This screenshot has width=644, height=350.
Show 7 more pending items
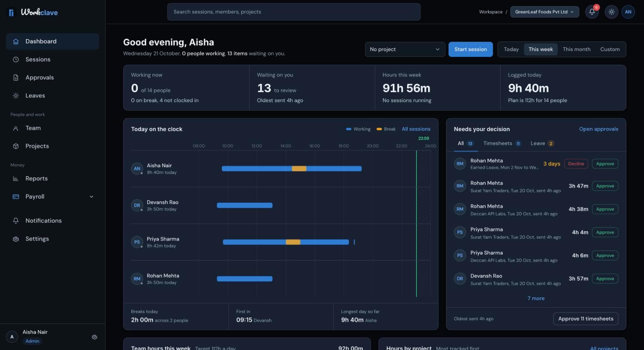536,298
